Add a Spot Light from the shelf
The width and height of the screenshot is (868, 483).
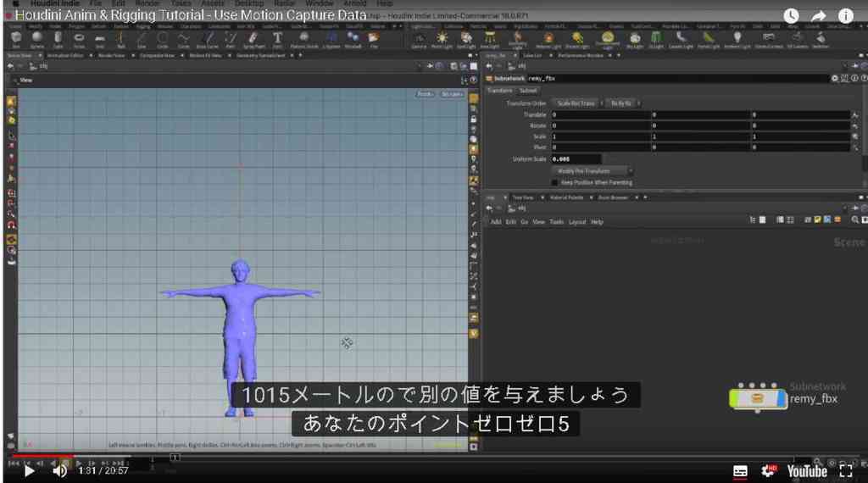[x=467, y=39]
